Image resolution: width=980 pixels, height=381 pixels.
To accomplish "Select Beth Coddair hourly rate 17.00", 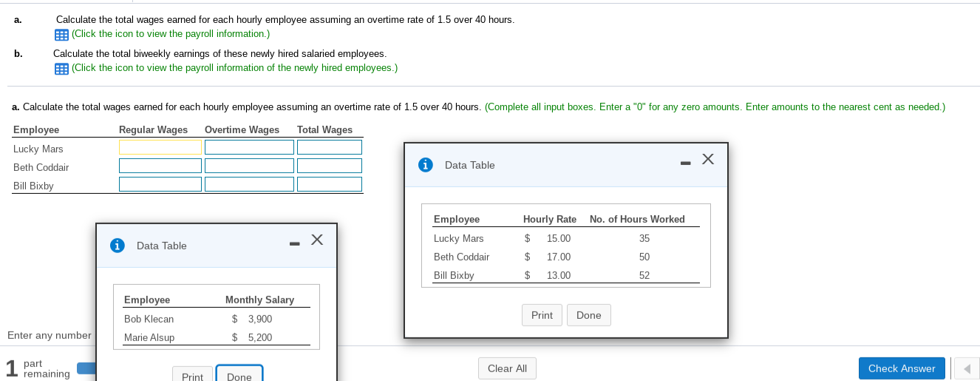I will 558,257.
